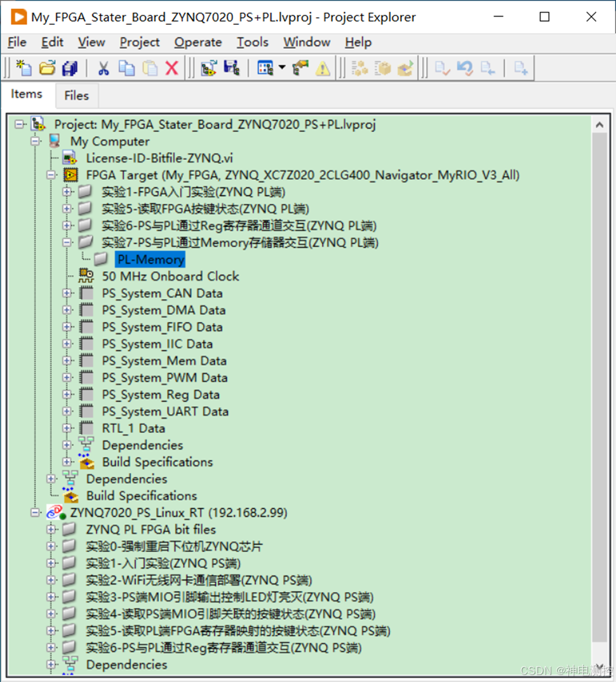Switch to the Items tab
The height and width of the screenshot is (682, 616).
click(x=27, y=94)
